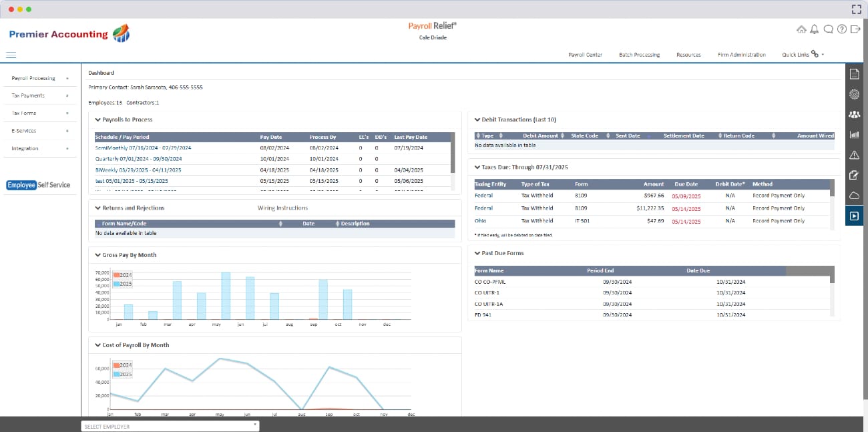Open the employees group icon in sidebar
The height and width of the screenshot is (432, 868).
(854, 115)
